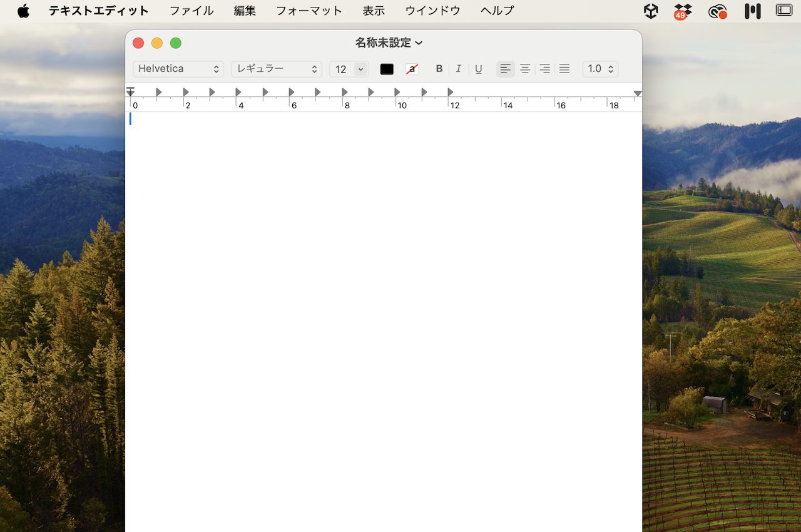Viewport: 801px width, 532px height.
Task: Open the ファイル menu
Action: (x=191, y=11)
